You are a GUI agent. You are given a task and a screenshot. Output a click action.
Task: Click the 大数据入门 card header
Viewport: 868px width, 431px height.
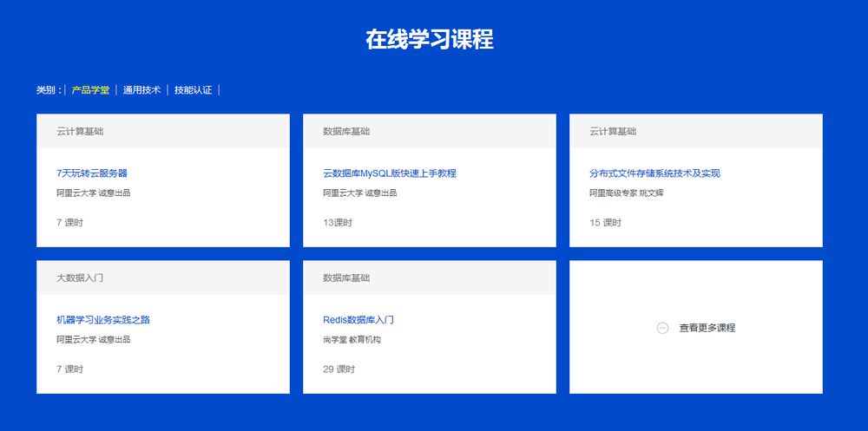[80, 278]
